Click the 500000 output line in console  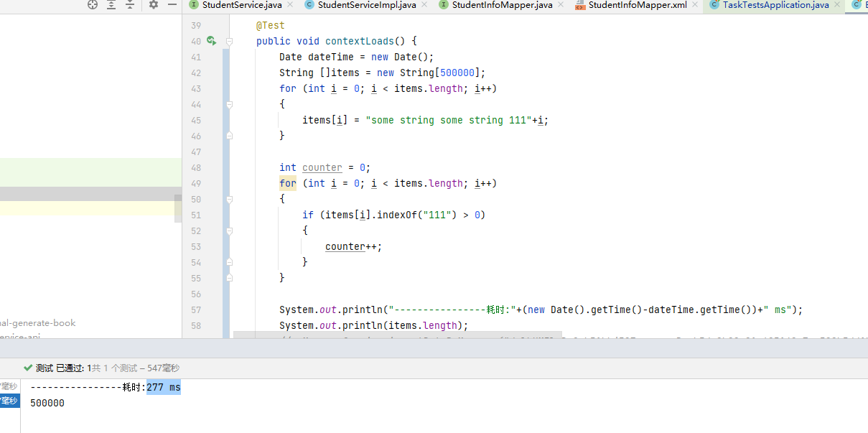47,403
